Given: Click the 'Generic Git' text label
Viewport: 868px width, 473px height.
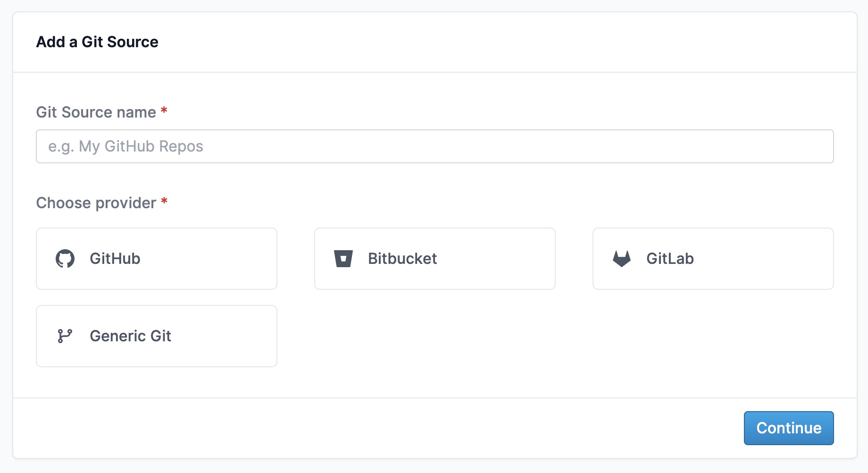Looking at the screenshot, I should [x=130, y=336].
